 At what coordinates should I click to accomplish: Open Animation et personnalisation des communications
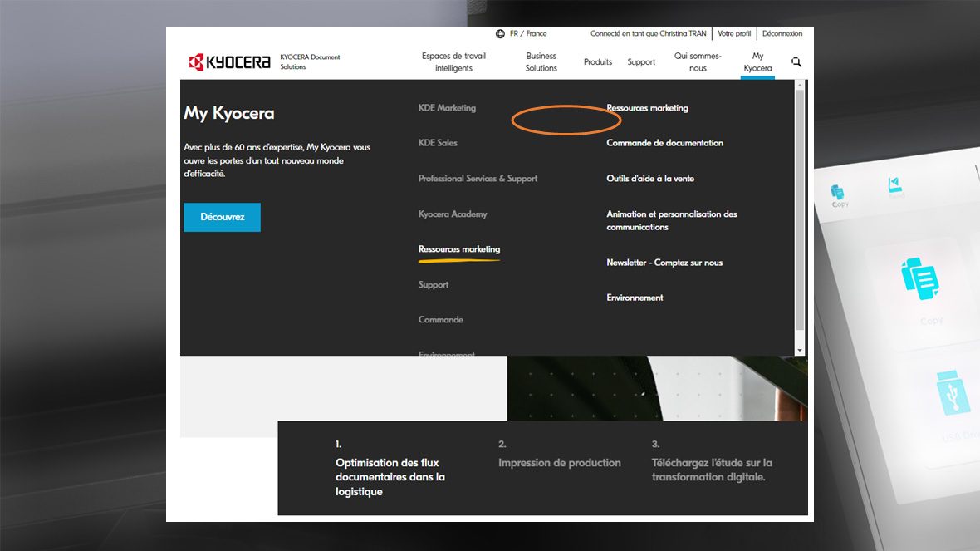[x=671, y=220]
